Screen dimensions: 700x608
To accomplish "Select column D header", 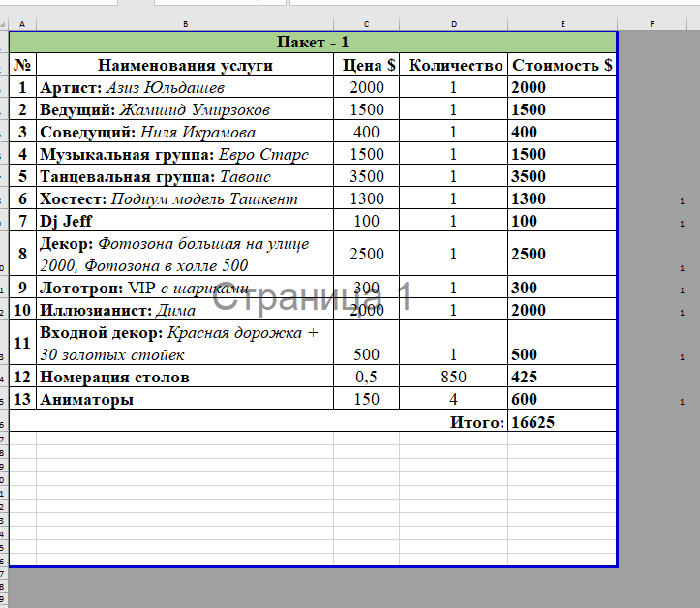I will [453, 24].
